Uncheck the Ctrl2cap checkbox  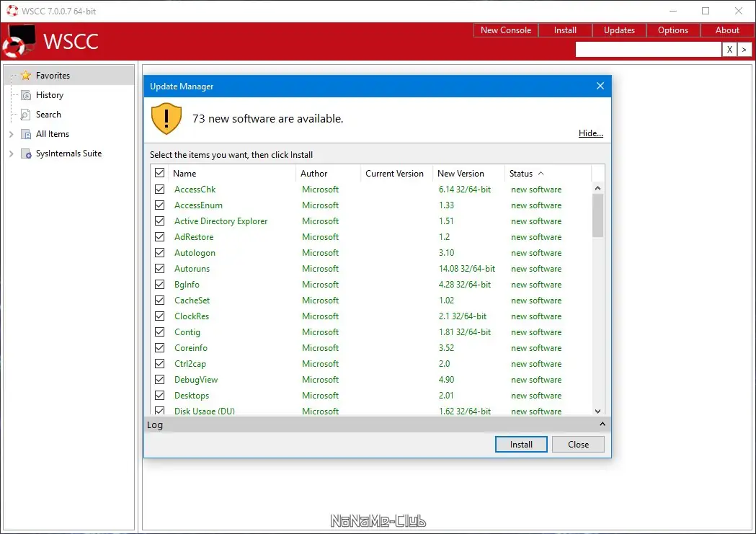(159, 364)
